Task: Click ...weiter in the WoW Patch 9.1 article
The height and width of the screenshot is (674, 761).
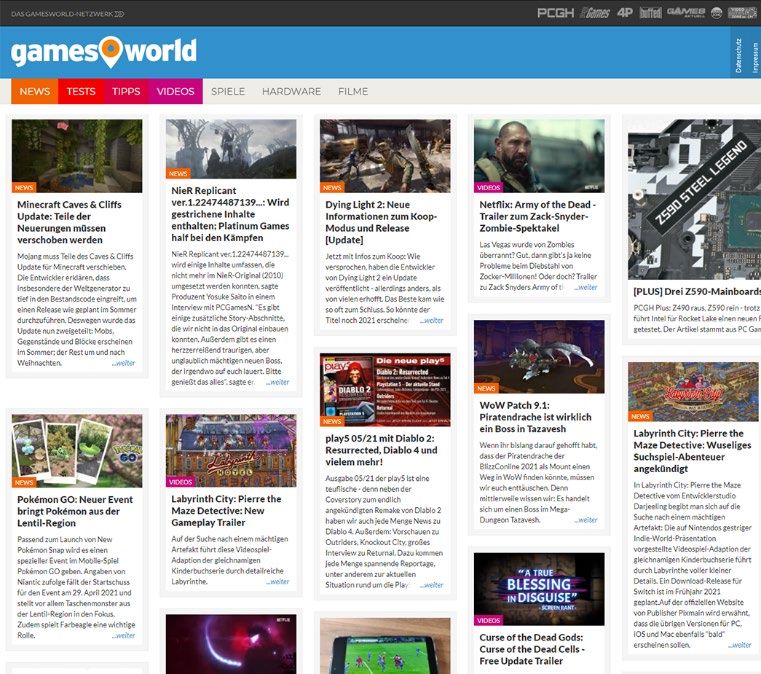Action: pos(586,520)
